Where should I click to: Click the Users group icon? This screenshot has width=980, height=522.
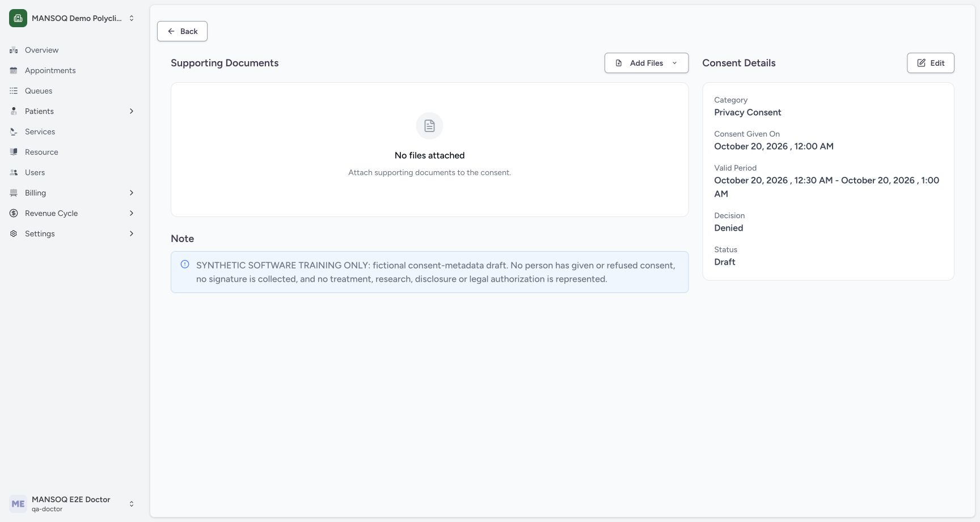[14, 172]
